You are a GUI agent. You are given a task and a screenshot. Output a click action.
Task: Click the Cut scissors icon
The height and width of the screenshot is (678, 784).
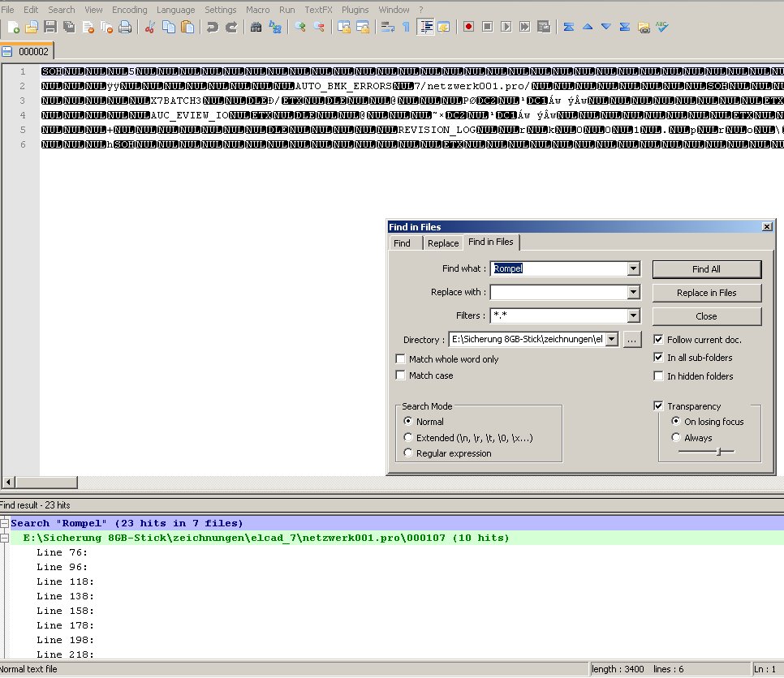(149, 27)
